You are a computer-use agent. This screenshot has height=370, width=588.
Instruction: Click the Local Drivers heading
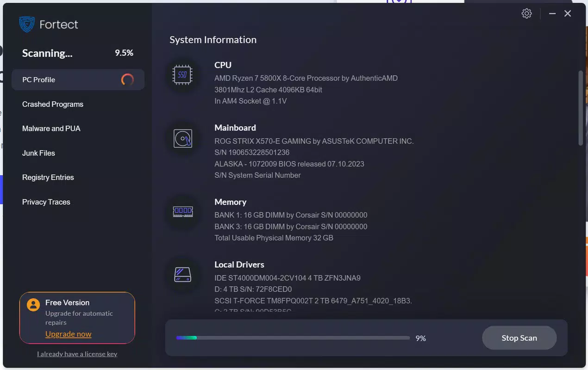tap(239, 265)
